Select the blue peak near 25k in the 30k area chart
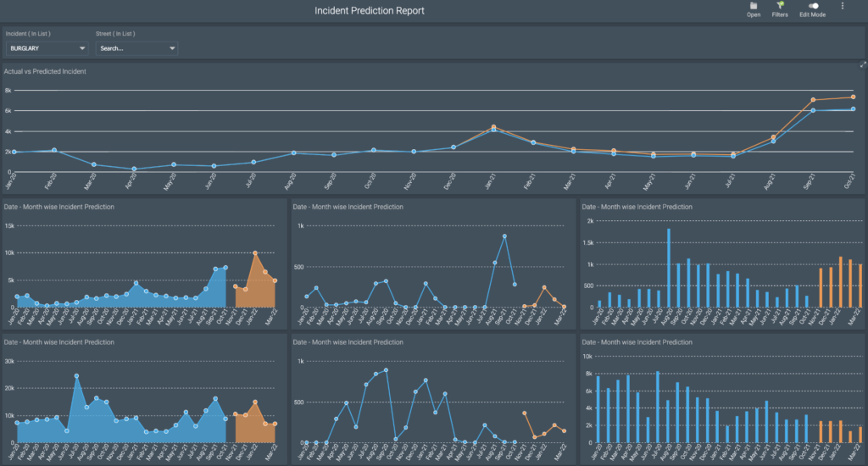This screenshot has height=466, width=868. click(x=76, y=376)
